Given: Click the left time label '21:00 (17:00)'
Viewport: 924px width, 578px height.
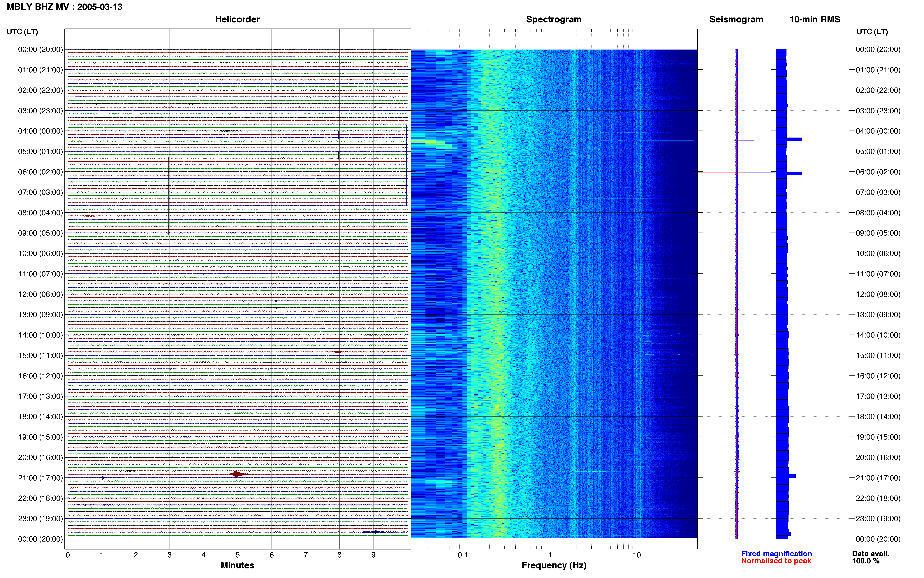Looking at the screenshot, I should (41, 477).
